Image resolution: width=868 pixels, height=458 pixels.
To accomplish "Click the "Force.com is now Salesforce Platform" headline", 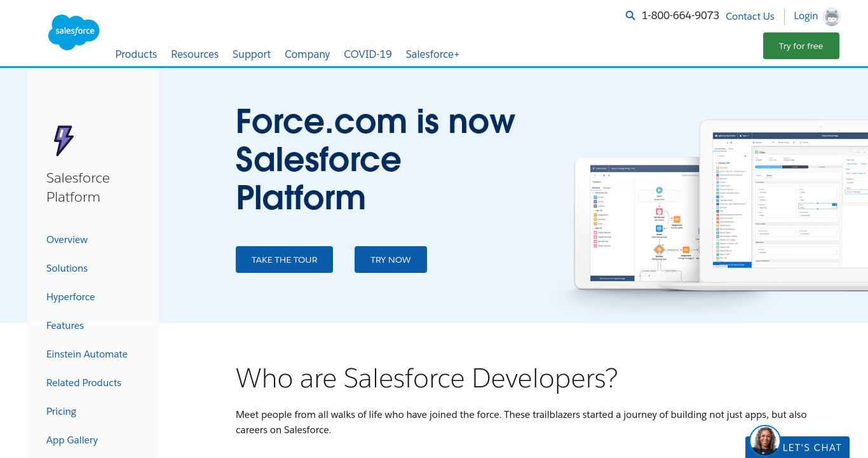I will pos(376,159).
